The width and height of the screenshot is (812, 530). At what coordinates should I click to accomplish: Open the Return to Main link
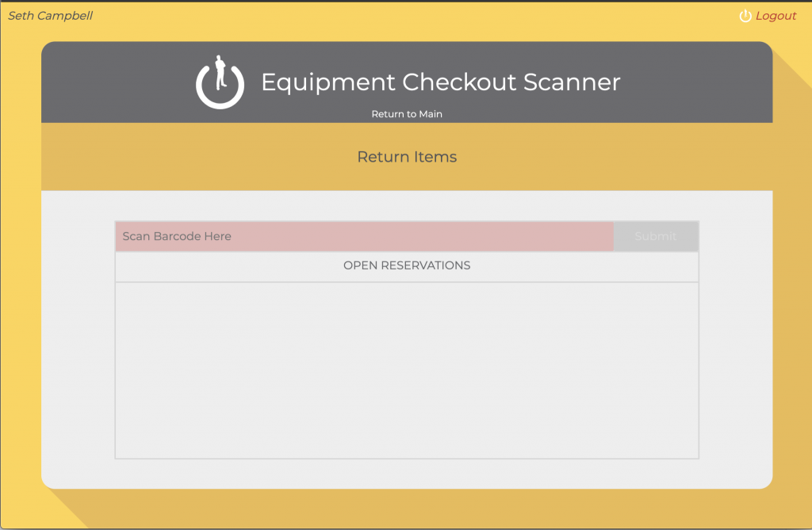[x=407, y=114]
